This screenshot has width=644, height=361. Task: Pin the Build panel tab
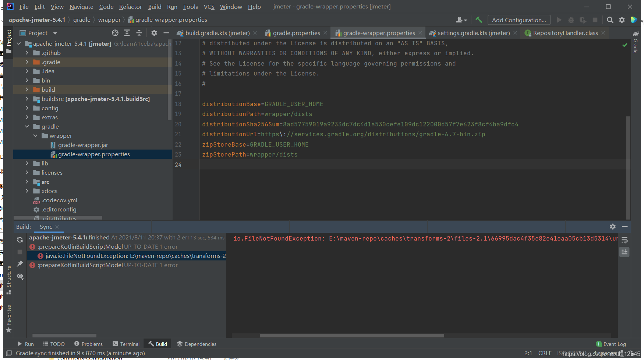[x=20, y=264]
